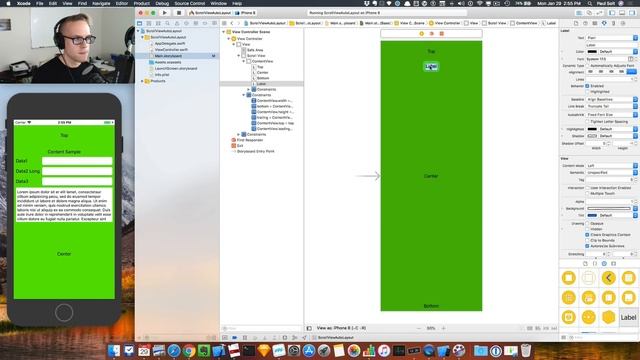Expand the Products folder
The image size is (640, 360).
coord(142,81)
